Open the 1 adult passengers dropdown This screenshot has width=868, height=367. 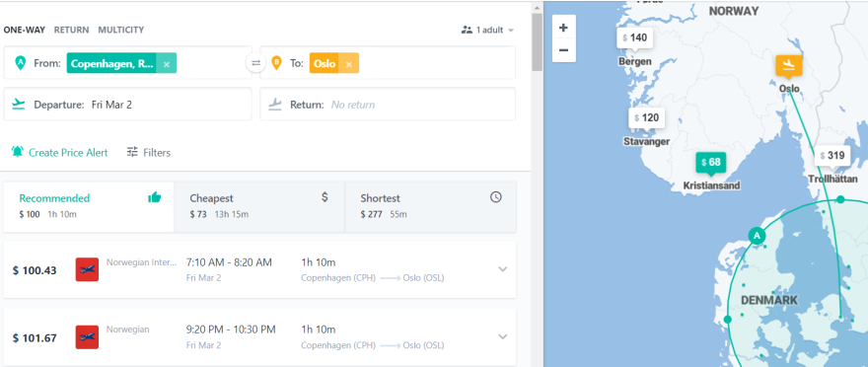coord(487,30)
